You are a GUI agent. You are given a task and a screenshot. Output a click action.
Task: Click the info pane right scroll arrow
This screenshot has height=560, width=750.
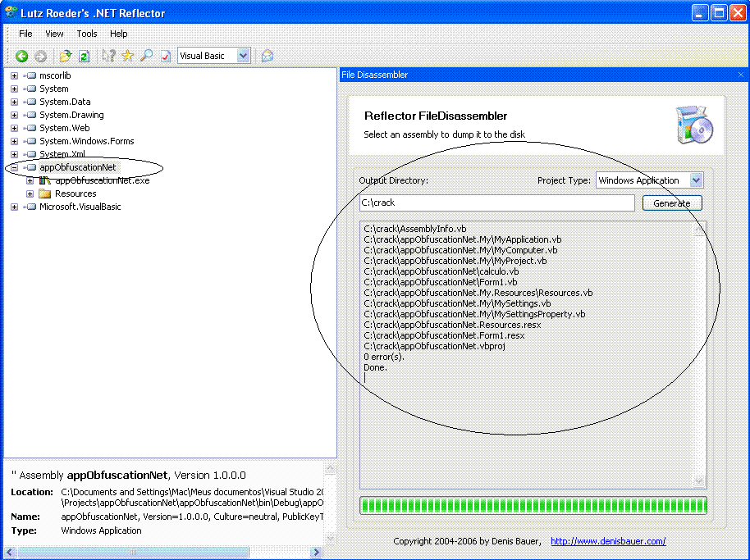pos(316,553)
